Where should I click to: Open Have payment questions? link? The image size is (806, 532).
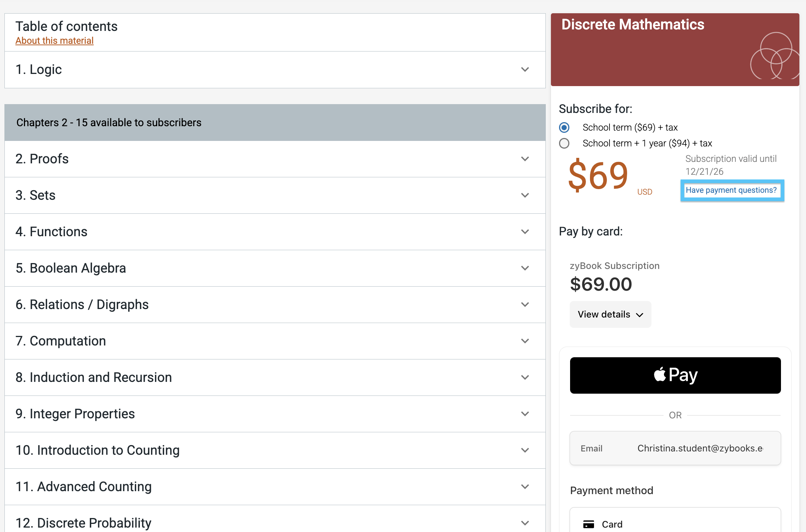click(731, 190)
